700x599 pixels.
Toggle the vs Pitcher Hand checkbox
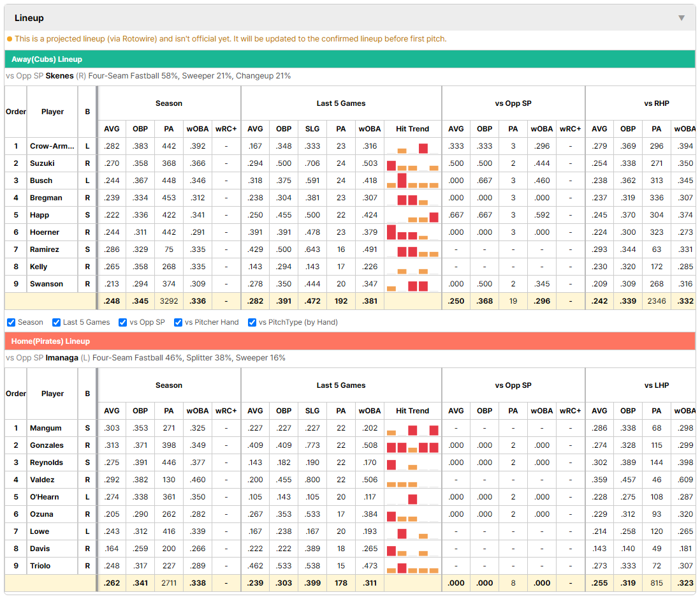[x=178, y=323]
